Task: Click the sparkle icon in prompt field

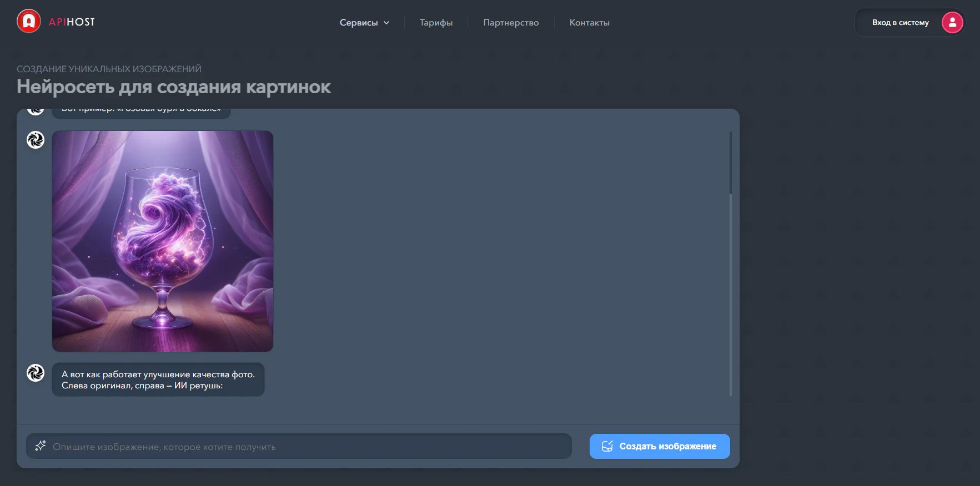Action: [41, 446]
